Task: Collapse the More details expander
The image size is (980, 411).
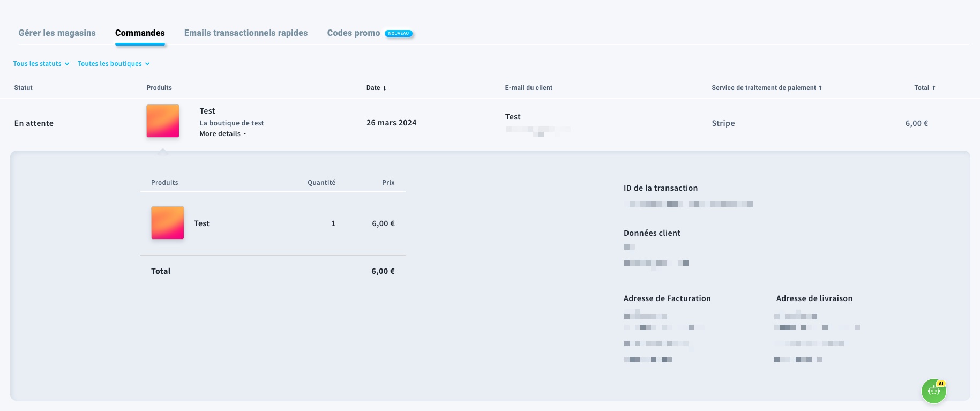Action: 223,134
